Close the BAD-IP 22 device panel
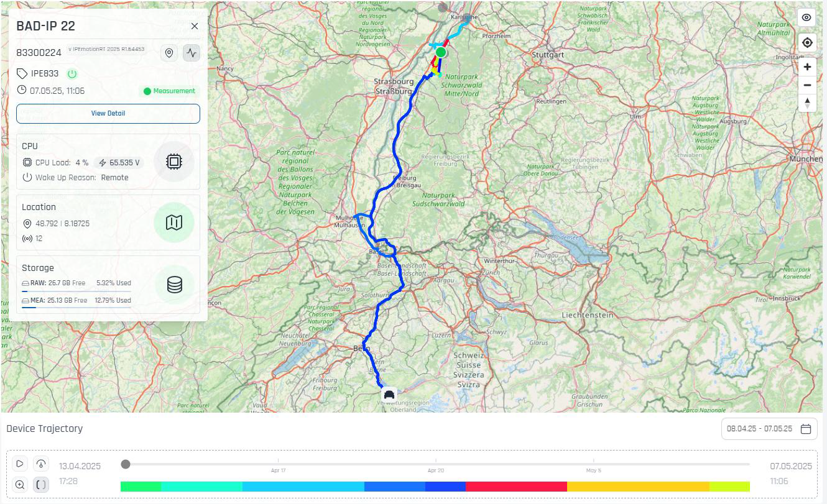The width and height of the screenshot is (827, 504). click(195, 26)
